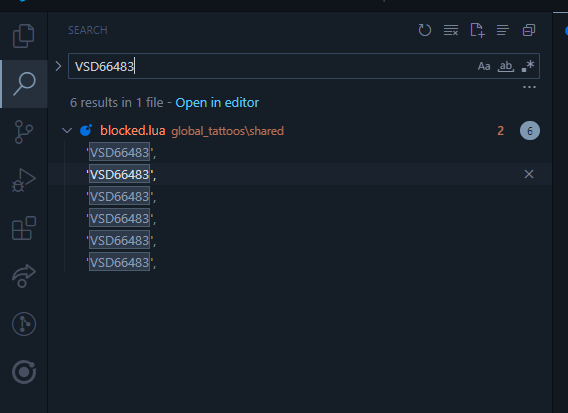Open the Live Share view arrow icon
Viewport: 568px width, 413px height.
24,276
